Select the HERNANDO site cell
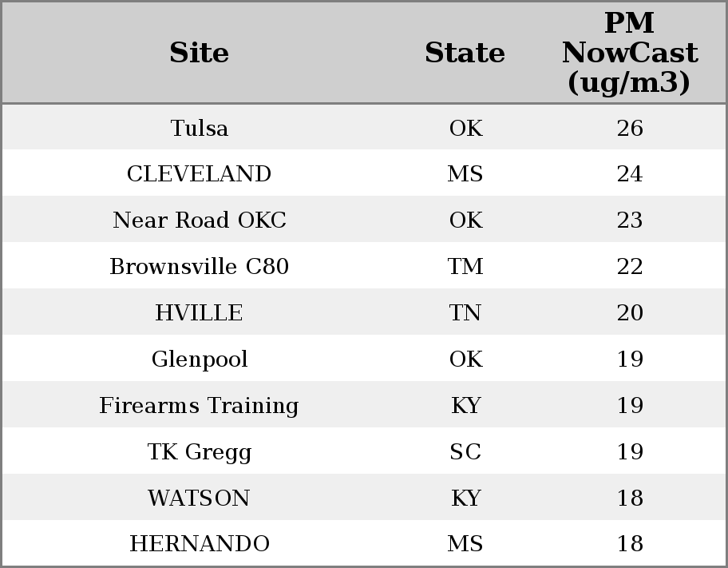The height and width of the screenshot is (568, 728). [x=200, y=543]
